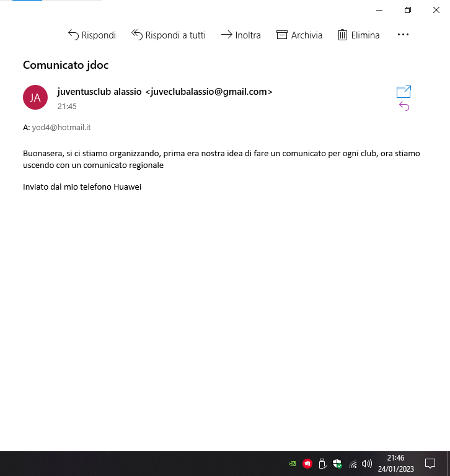
Task: Open the three-dot more actions menu
Action: (x=403, y=35)
